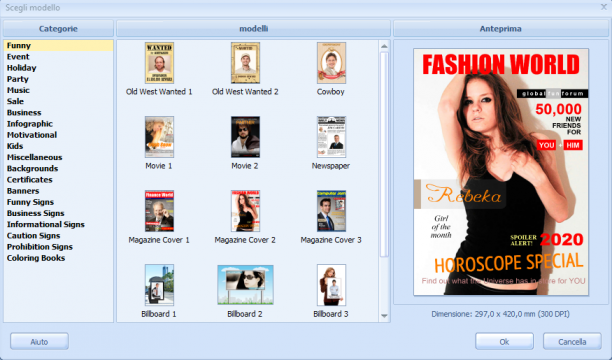Screen dimensions: 612x360
Task: Click the Ok button
Action: tap(504, 342)
